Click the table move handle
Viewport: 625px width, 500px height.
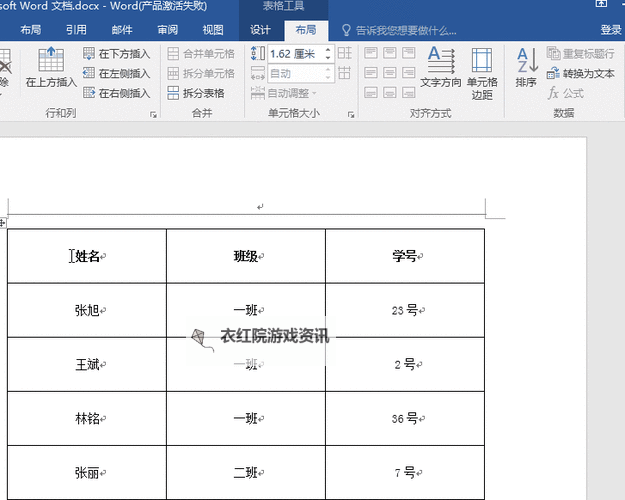point(2,222)
